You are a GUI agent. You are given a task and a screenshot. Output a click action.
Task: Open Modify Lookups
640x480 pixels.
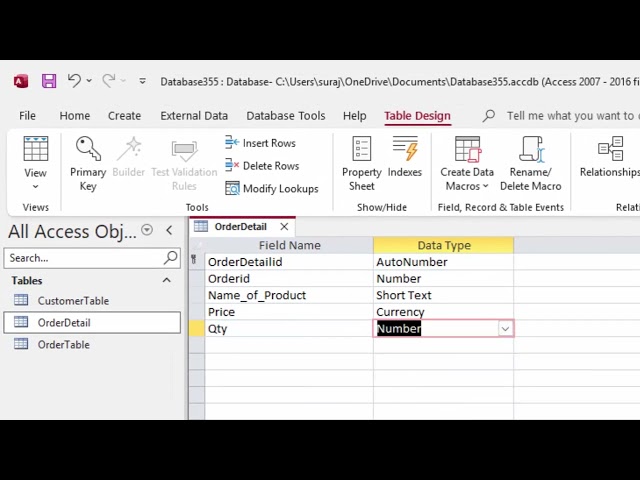tap(272, 189)
